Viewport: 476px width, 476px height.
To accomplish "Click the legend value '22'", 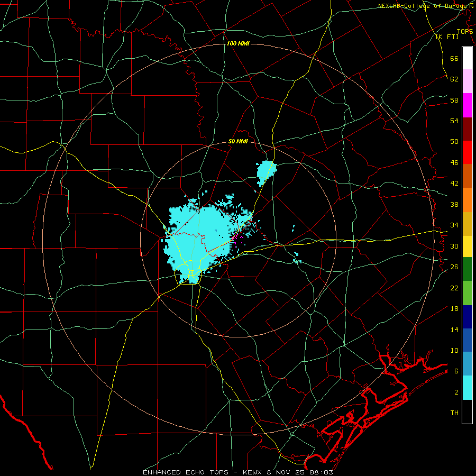I will (x=454, y=288).
